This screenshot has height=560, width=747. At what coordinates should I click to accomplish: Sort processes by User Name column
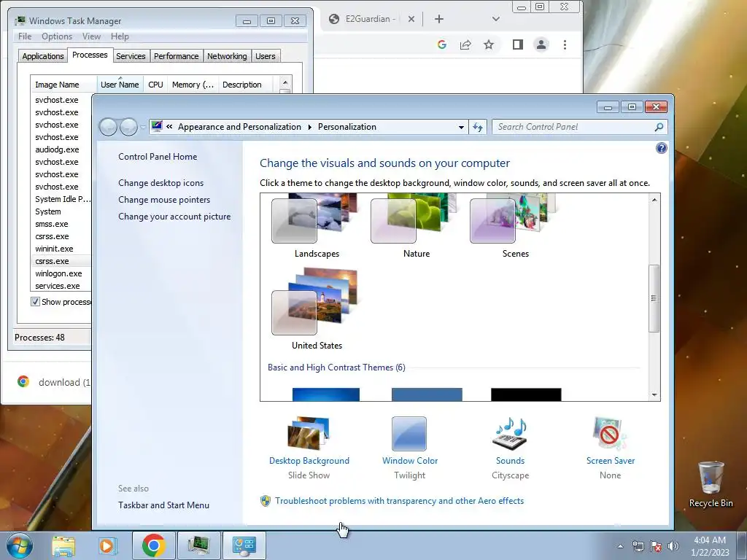120,85
